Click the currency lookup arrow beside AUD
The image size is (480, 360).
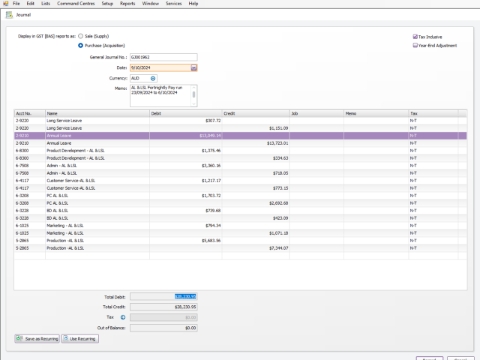[153, 78]
